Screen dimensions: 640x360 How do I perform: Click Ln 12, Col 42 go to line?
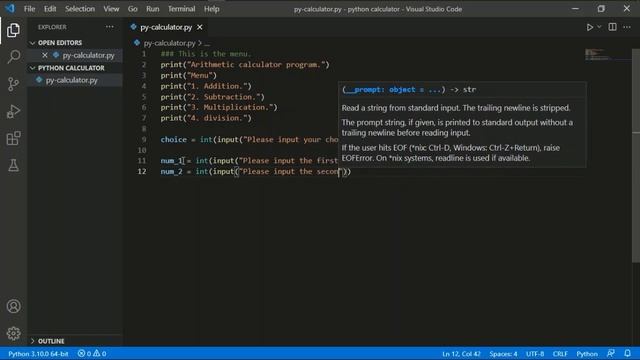click(461, 353)
